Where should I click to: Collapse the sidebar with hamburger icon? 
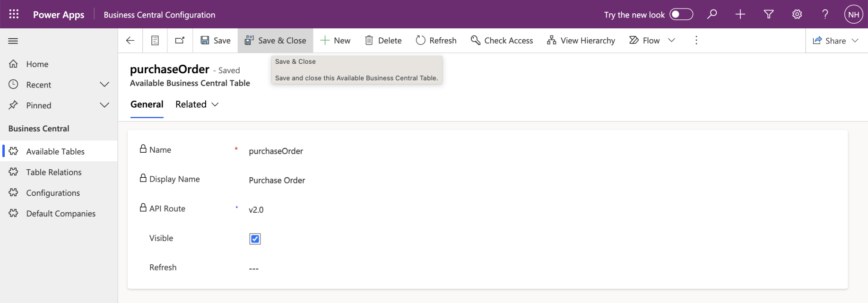[13, 41]
